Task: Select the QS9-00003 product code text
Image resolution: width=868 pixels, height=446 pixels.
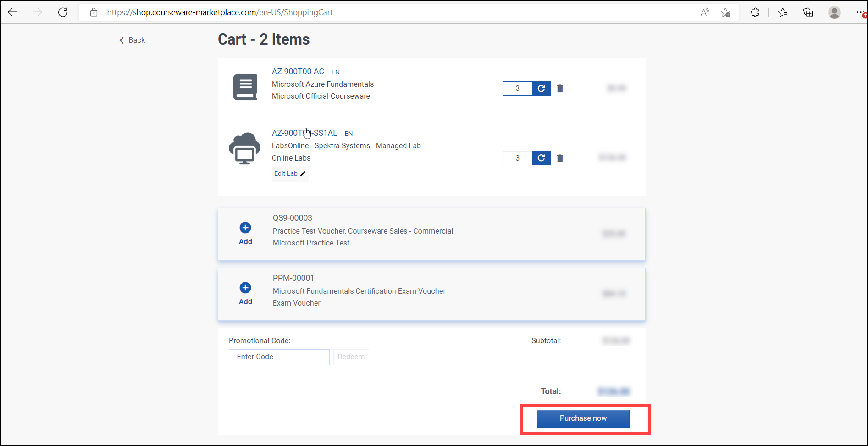Action: point(293,218)
